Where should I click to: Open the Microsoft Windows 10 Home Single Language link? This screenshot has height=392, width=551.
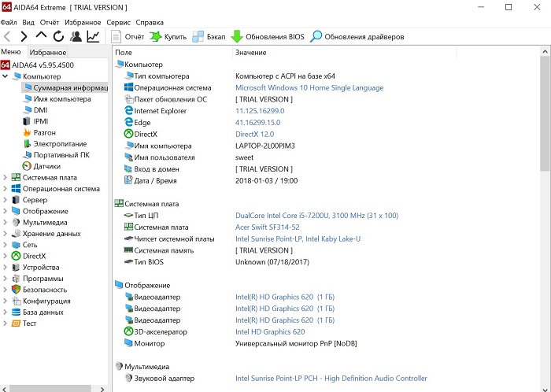coord(309,88)
